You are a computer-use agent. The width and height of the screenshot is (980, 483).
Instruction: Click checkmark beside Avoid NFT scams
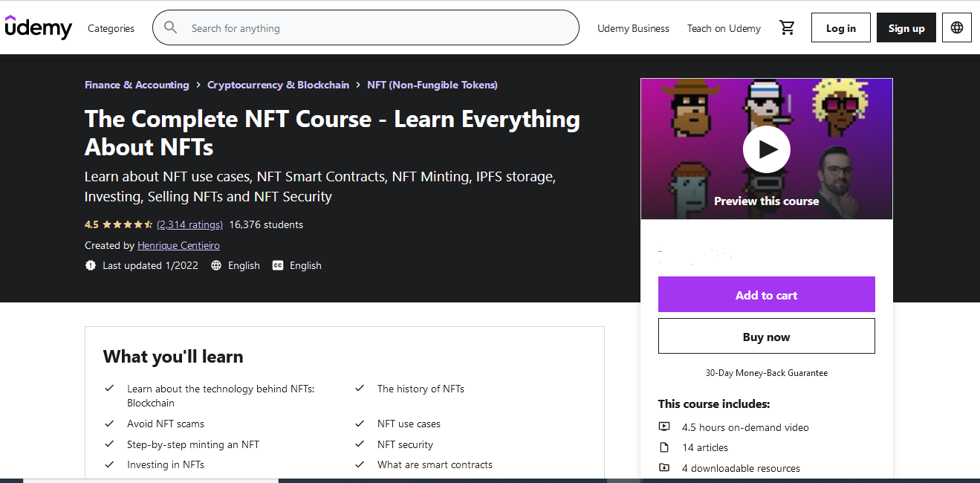click(109, 424)
